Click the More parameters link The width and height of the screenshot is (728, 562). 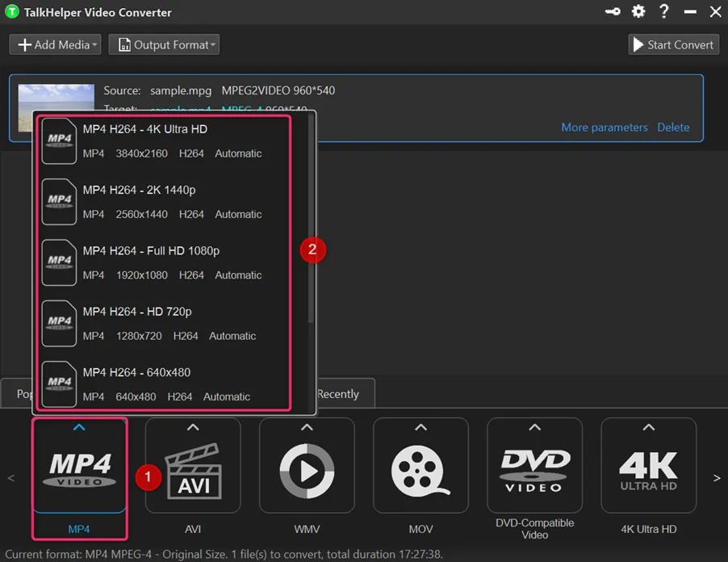tap(604, 128)
